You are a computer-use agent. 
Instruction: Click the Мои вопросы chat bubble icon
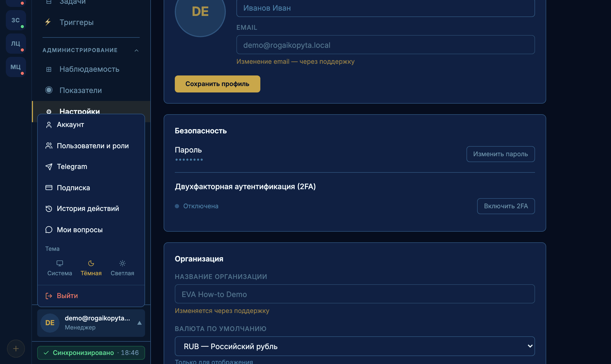coord(49,230)
